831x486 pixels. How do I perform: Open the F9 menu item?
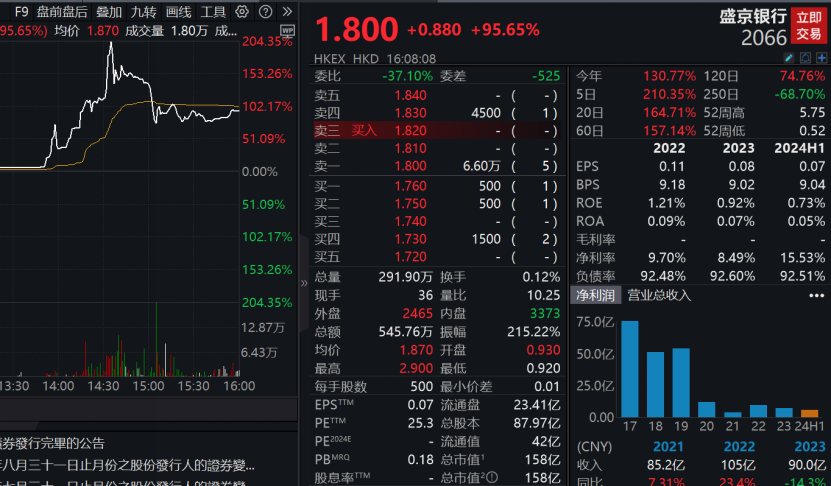22,12
